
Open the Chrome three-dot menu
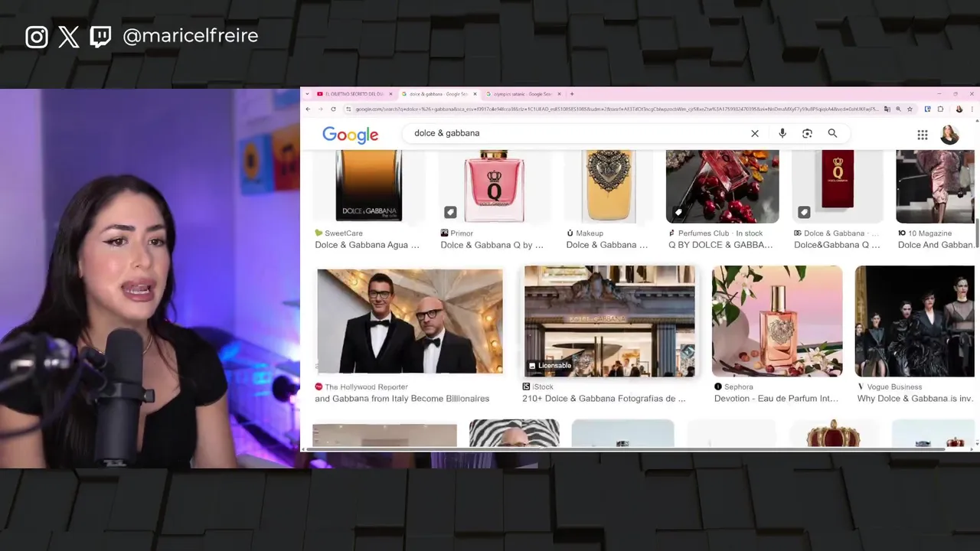[x=973, y=109]
